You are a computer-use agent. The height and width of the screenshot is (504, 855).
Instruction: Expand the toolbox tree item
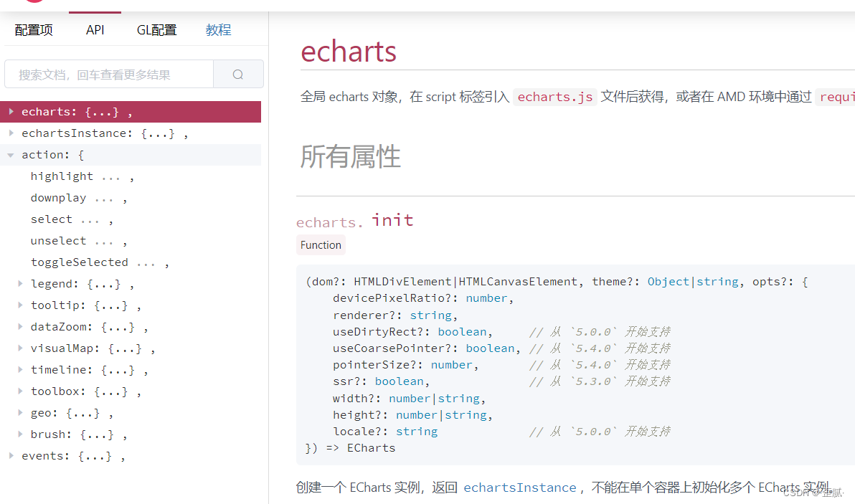(20, 391)
